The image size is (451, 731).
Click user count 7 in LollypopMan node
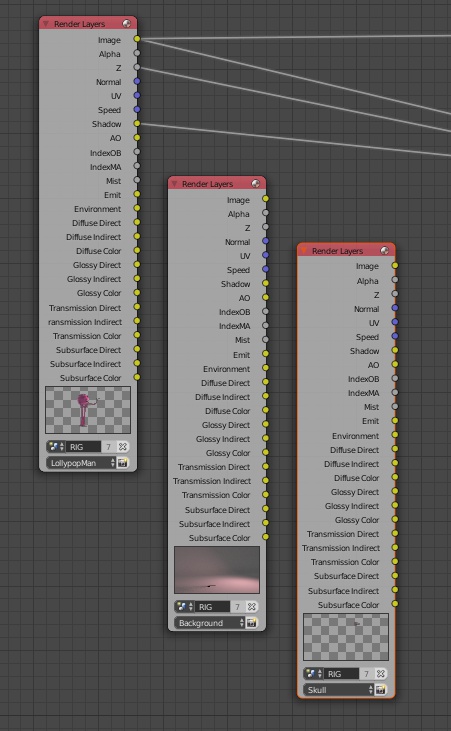pyautogui.click(x=108, y=447)
